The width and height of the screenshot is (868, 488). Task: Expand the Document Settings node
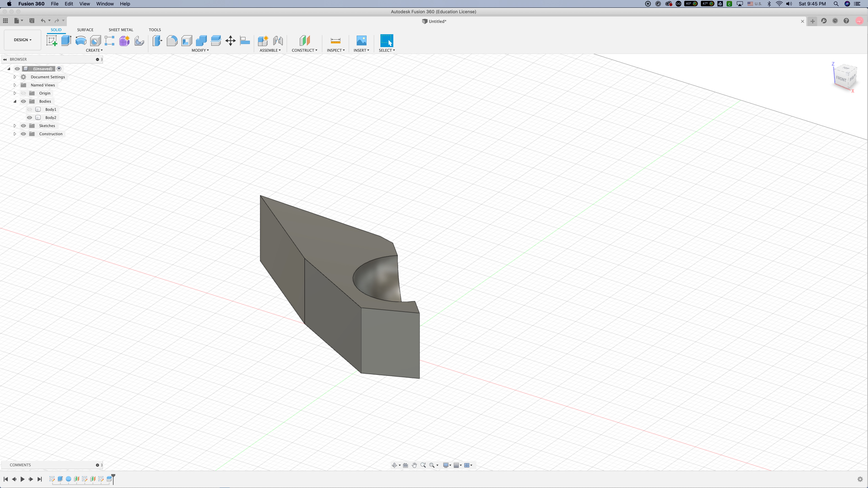click(x=15, y=77)
